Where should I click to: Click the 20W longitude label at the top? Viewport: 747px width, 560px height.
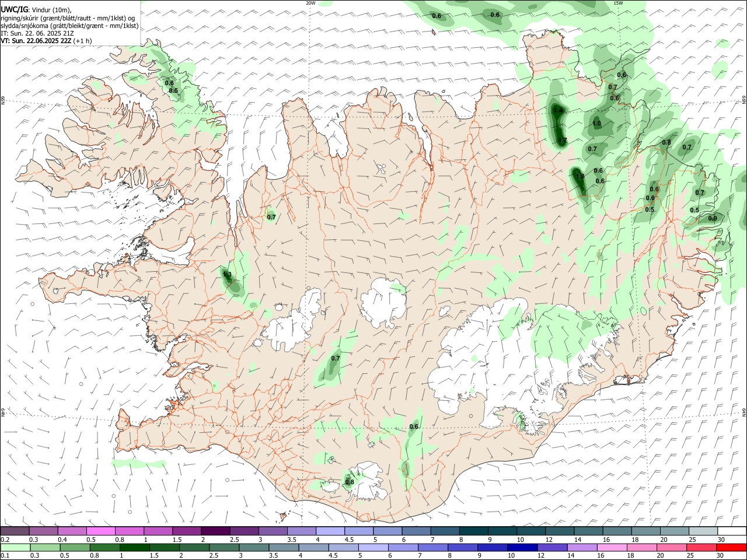[x=310, y=3]
